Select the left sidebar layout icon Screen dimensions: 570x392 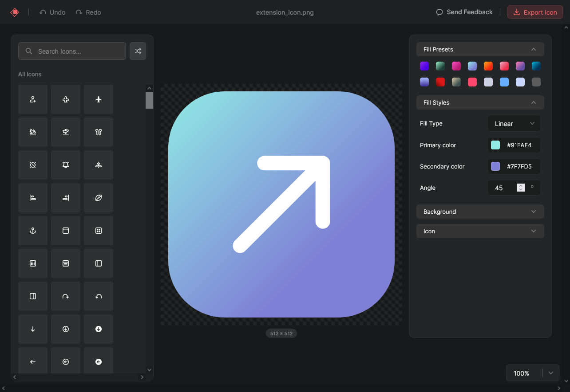point(99,263)
